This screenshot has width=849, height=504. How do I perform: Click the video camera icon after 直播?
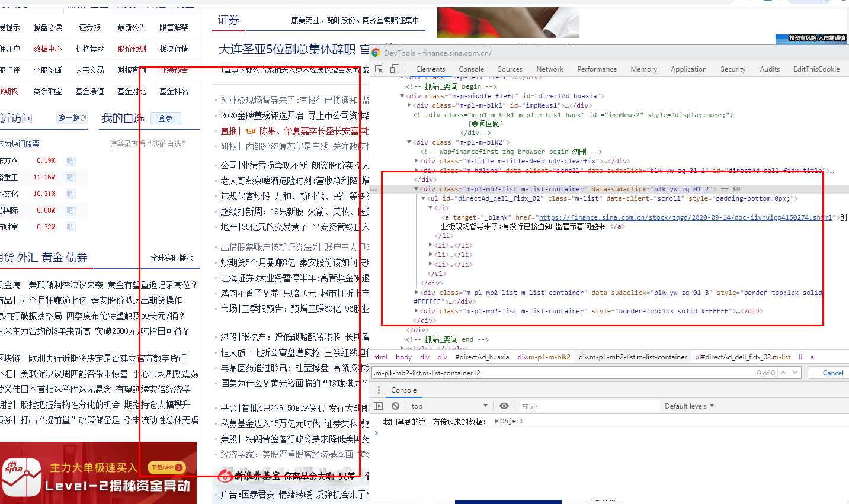click(251, 131)
